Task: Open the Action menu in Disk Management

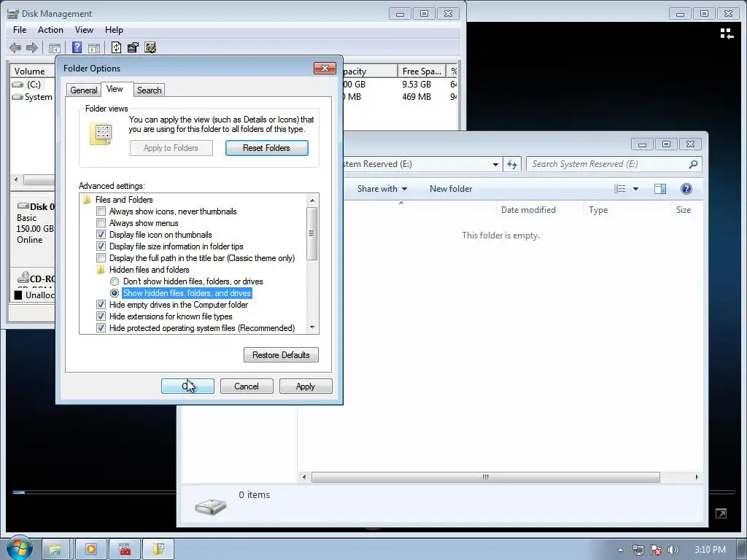Action: 50,30
